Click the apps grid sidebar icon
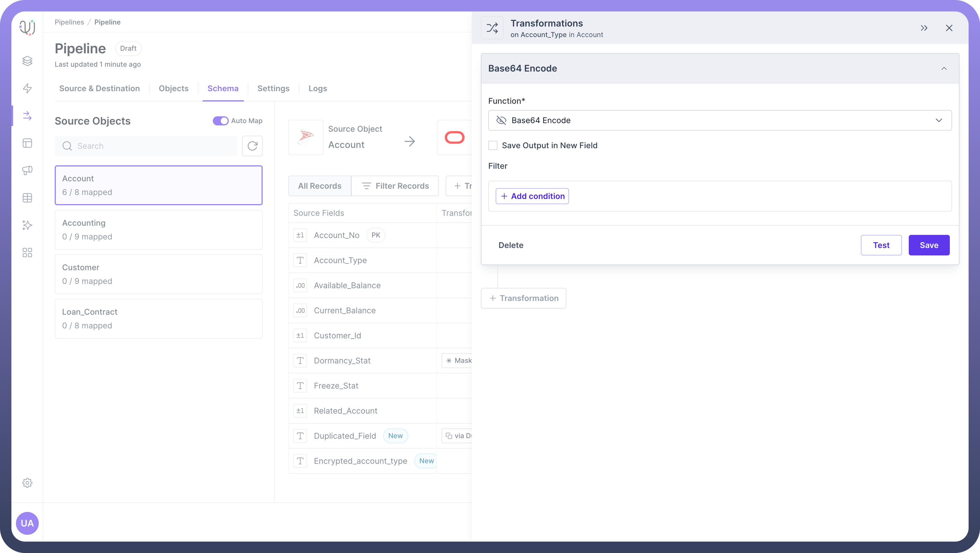Viewport: 980px width, 553px height. click(x=27, y=252)
